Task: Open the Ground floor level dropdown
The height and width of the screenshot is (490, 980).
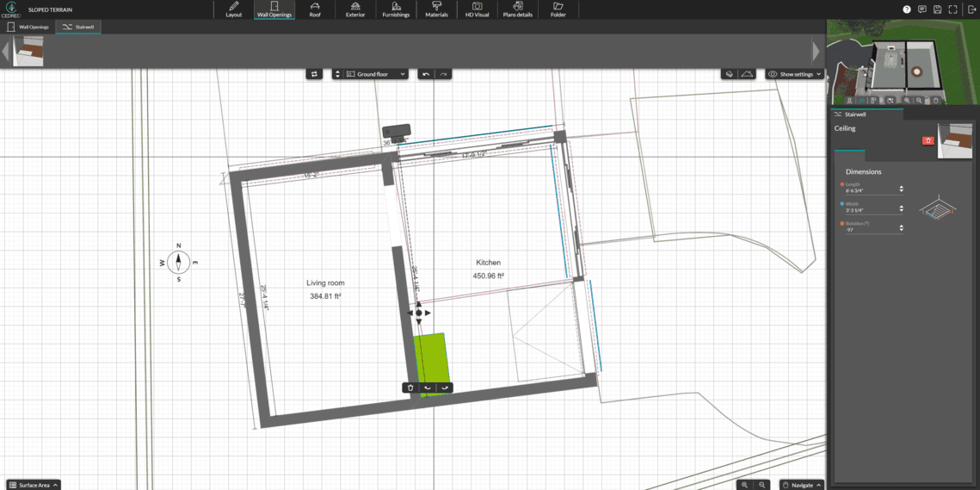Action: 375,74
